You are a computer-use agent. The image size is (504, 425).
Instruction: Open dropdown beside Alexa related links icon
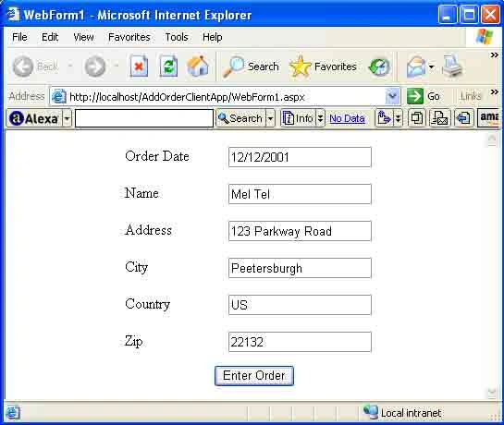pos(398,118)
